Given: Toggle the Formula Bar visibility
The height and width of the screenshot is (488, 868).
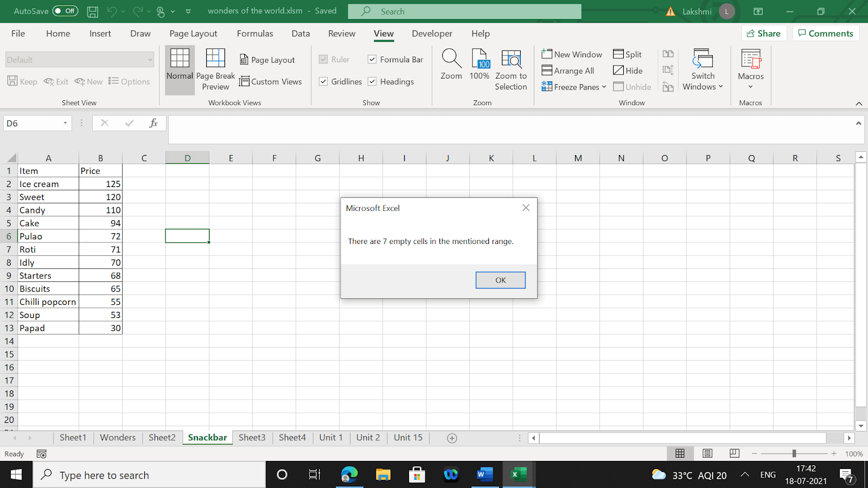Looking at the screenshot, I should [372, 59].
